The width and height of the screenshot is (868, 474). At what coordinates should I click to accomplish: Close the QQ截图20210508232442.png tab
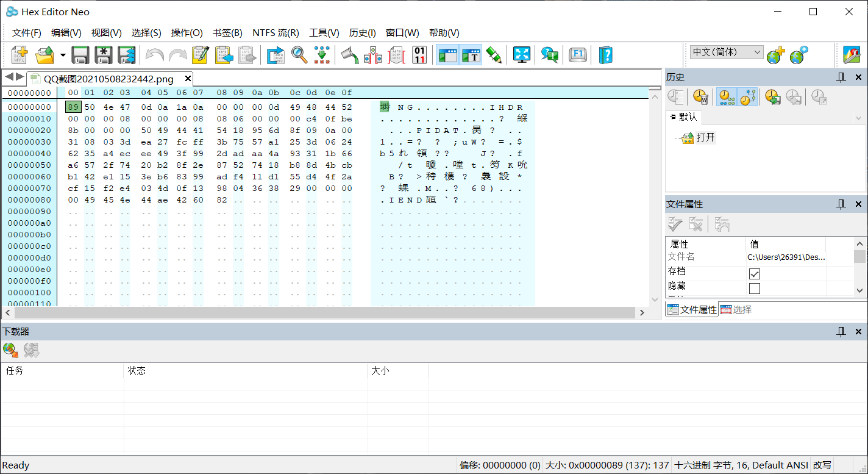[x=188, y=78]
